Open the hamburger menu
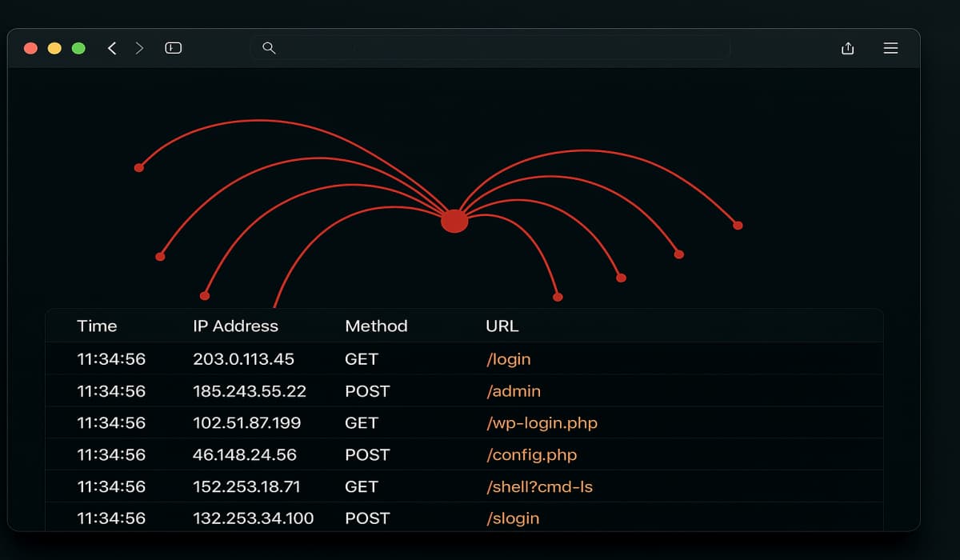 [890, 48]
